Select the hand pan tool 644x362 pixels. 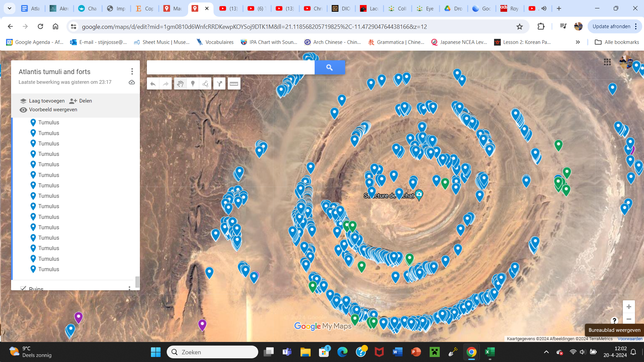[x=180, y=84]
